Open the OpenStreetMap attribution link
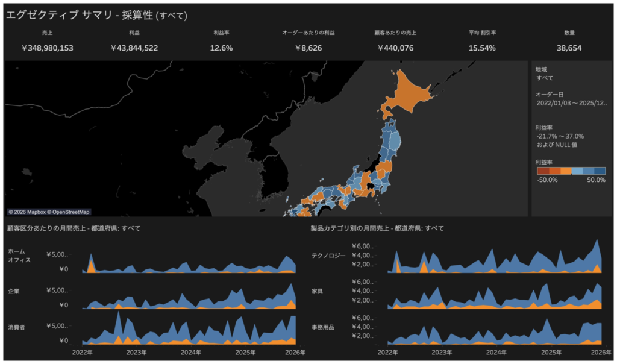This screenshot has width=617, height=364. pos(69,212)
